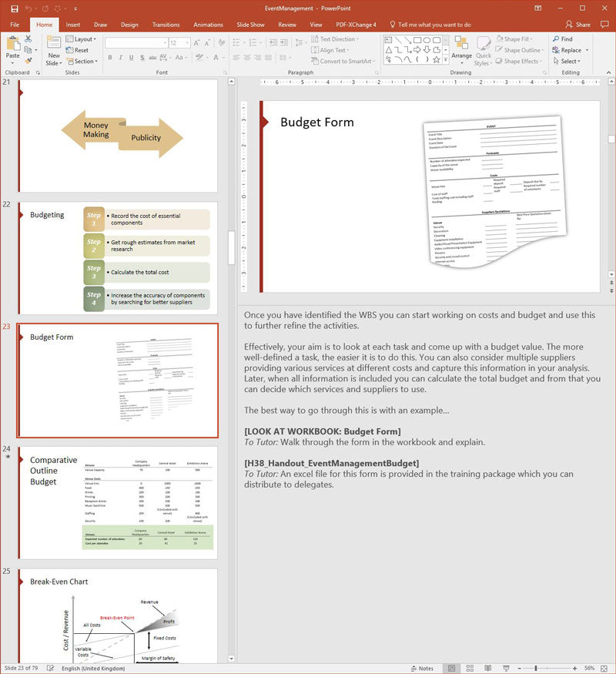This screenshot has height=674, width=616.
Task: Toggle Underline formatting
Action: click(132, 58)
